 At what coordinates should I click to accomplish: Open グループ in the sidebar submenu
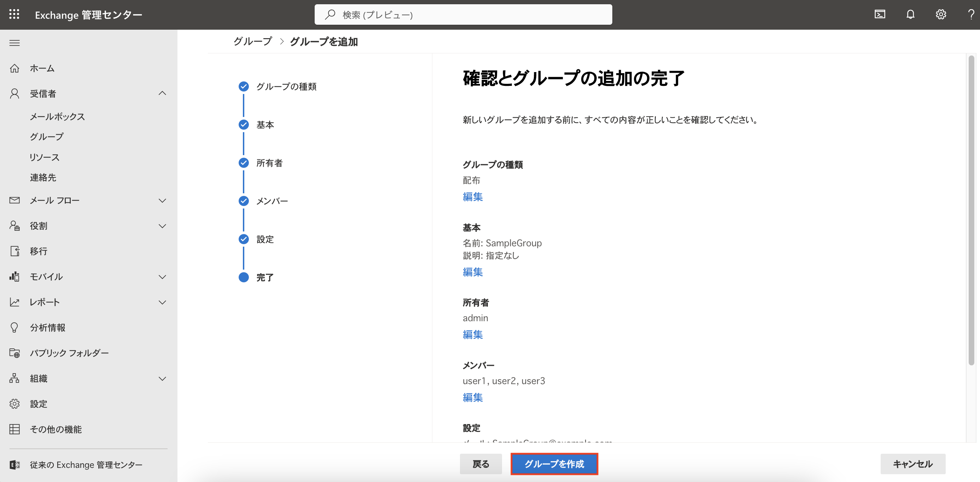(x=47, y=136)
